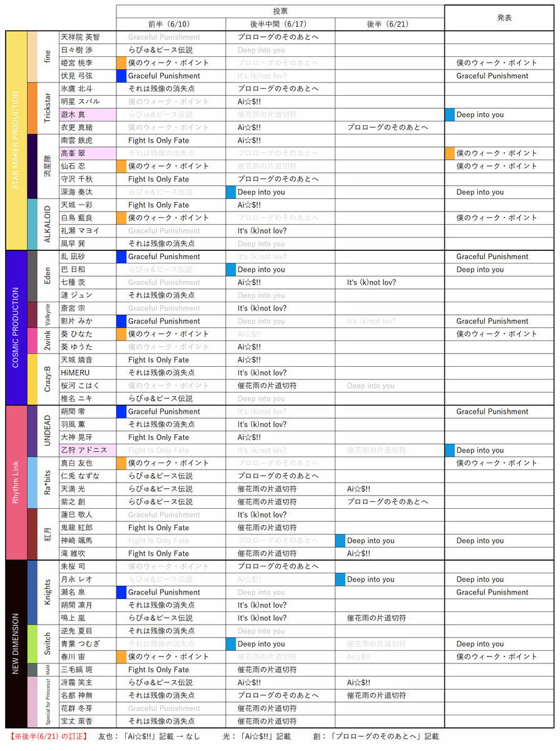
Task: Click orange marker in 春川 宙 row
Action: tap(121, 656)
